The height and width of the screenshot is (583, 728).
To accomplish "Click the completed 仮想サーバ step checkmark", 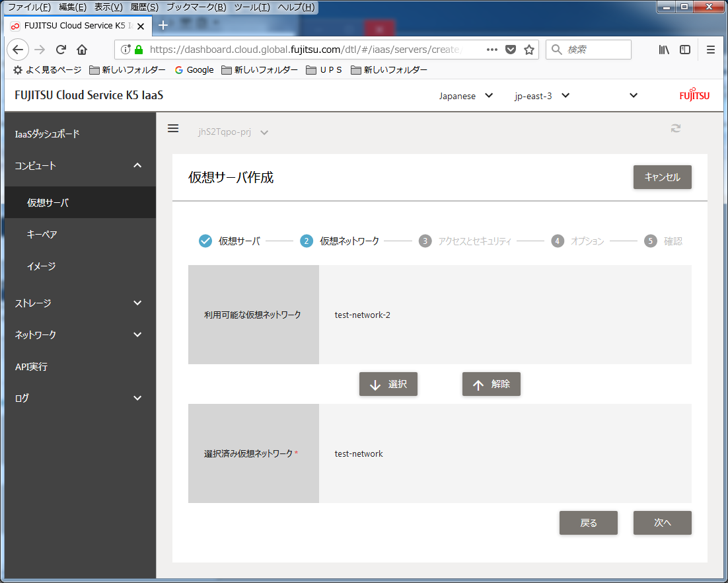I will [205, 241].
